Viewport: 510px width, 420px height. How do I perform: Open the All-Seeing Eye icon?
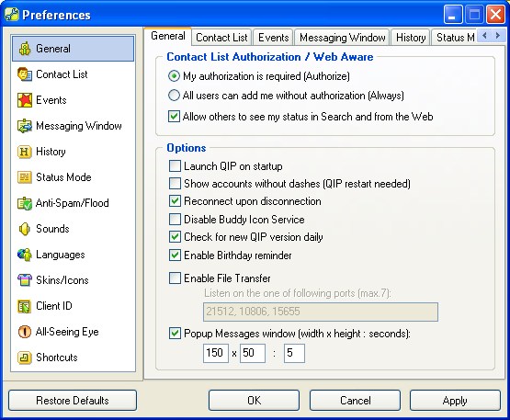(x=25, y=332)
